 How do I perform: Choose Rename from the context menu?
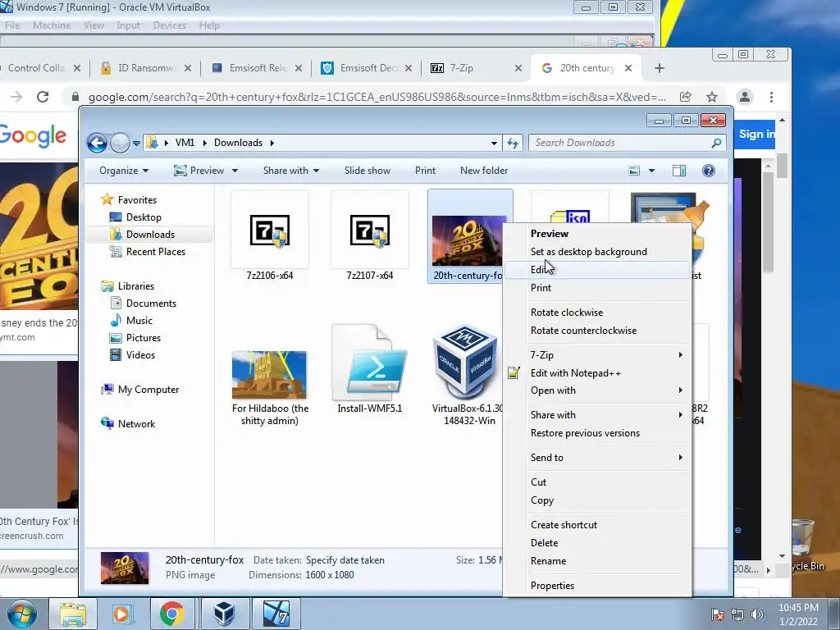tap(597, 561)
